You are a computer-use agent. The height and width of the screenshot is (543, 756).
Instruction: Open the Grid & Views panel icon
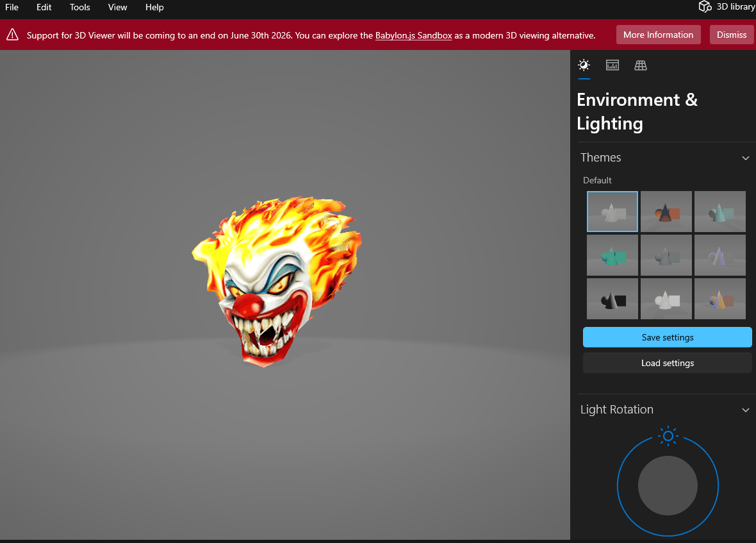[x=641, y=65]
